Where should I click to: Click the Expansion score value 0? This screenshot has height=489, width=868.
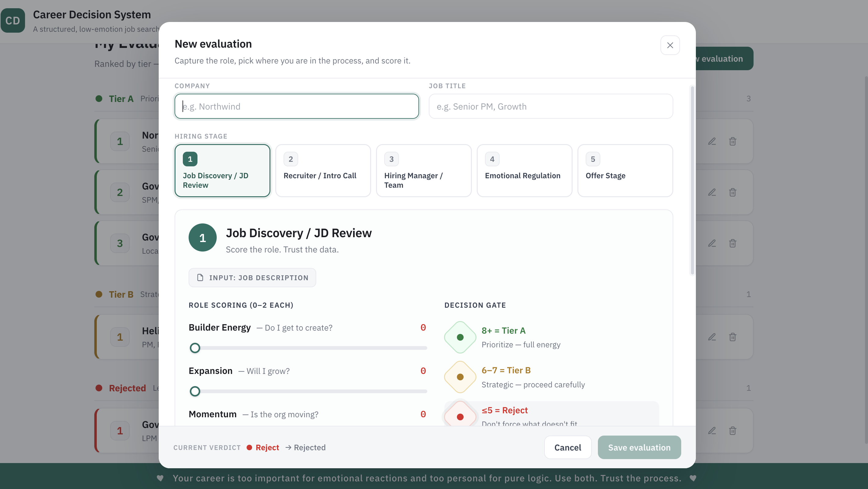(x=423, y=371)
